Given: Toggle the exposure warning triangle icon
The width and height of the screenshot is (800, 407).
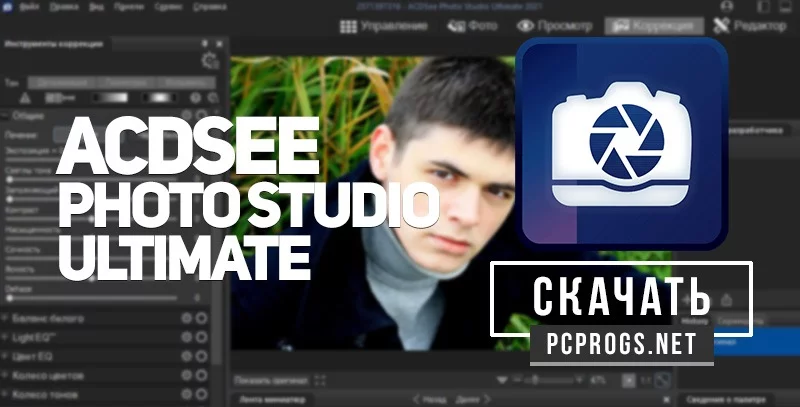Looking at the screenshot, I should tap(25, 98).
